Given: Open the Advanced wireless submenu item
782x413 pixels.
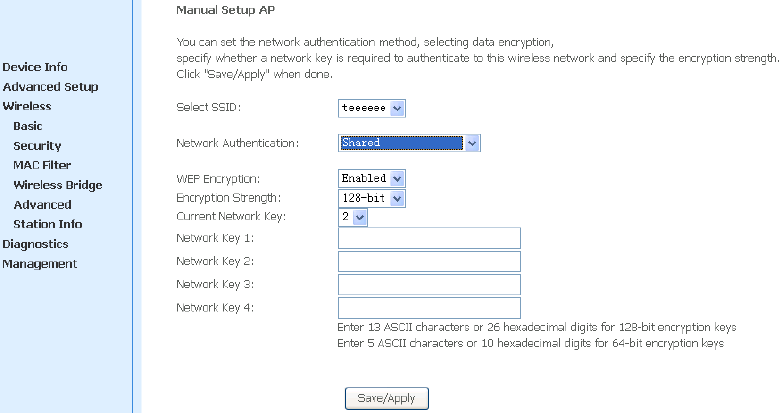Looking at the screenshot, I should point(42,205).
